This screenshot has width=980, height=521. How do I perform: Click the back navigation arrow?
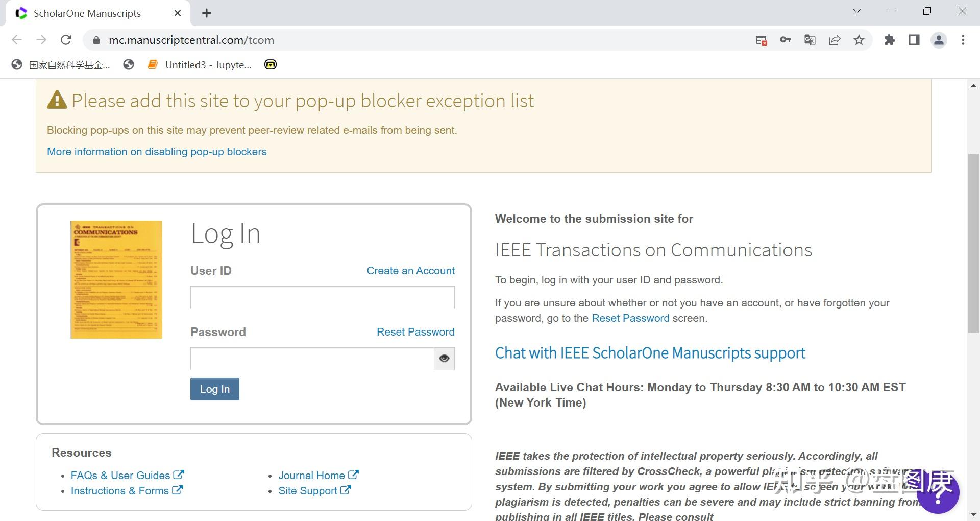(17, 40)
